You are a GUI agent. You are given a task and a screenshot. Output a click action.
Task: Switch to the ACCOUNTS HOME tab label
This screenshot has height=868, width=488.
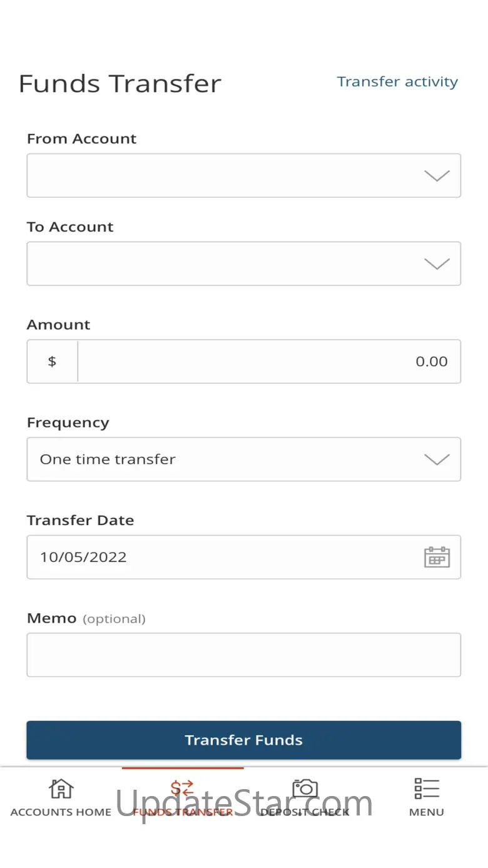coord(61,812)
